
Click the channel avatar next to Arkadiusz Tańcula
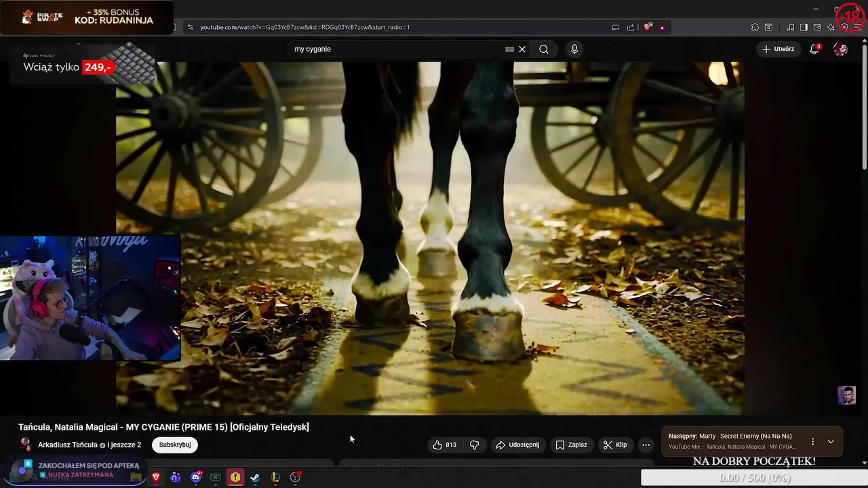[x=26, y=445]
